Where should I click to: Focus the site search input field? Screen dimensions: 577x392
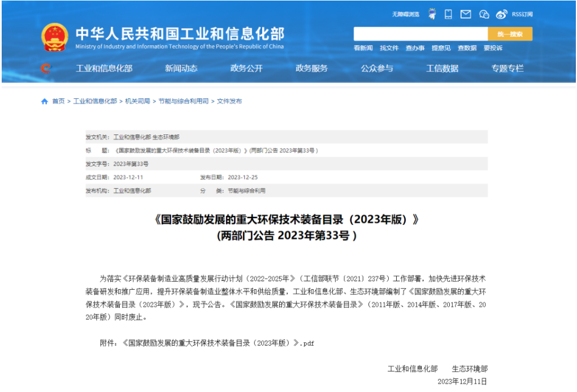(x=420, y=34)
